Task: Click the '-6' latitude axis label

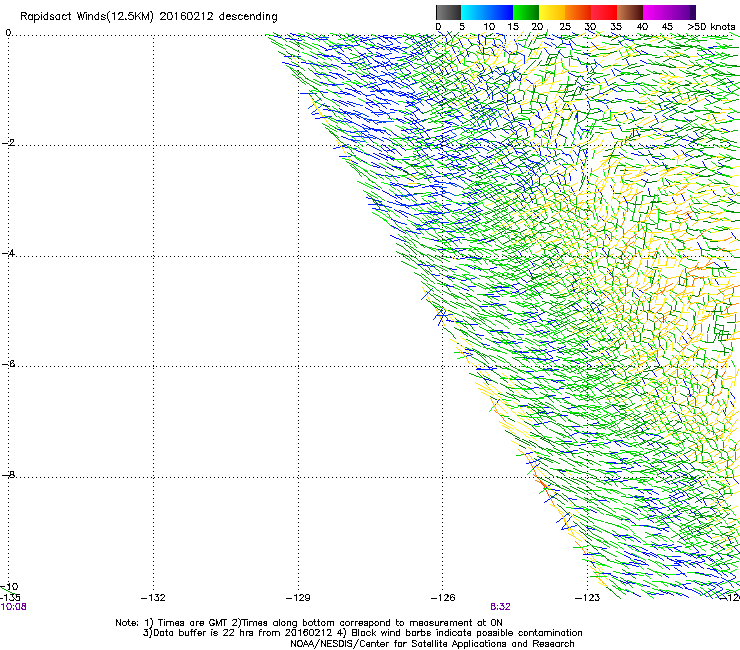Action: click(8, 364)
